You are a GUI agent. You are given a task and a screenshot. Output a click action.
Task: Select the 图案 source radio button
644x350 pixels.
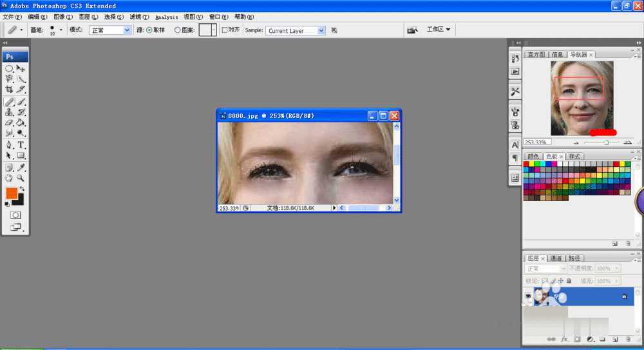(177, 30)
